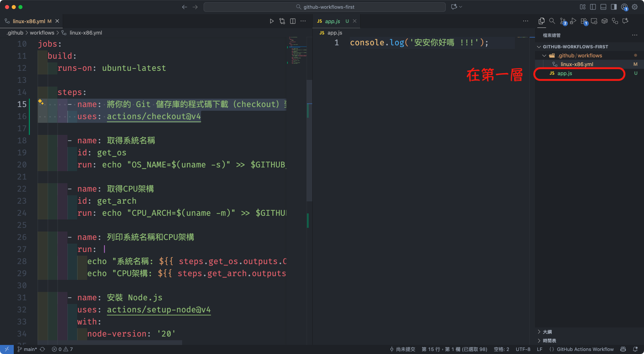Open the Remote Explorer view icon

[x=594, y=21]
